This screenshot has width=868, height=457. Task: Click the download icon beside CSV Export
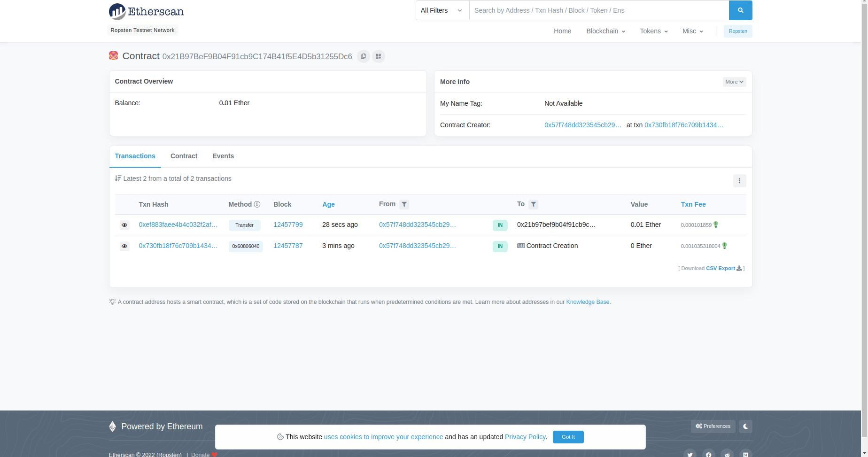(x=739, y=268)
